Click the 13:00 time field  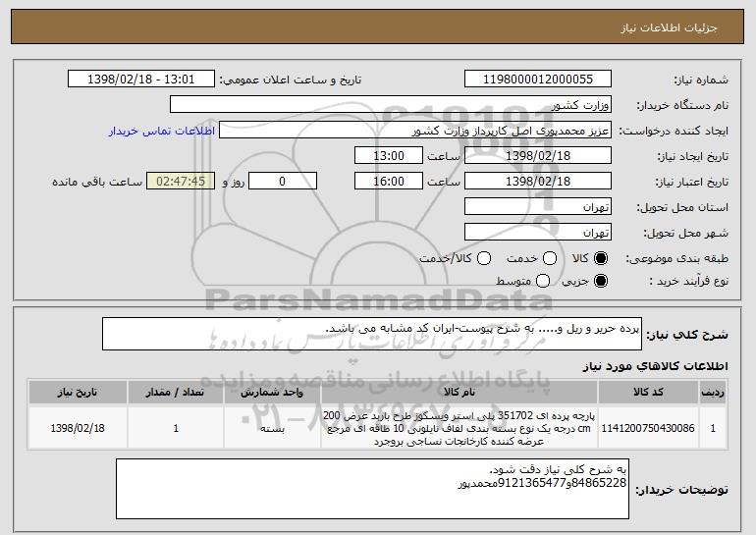[389, 156]
